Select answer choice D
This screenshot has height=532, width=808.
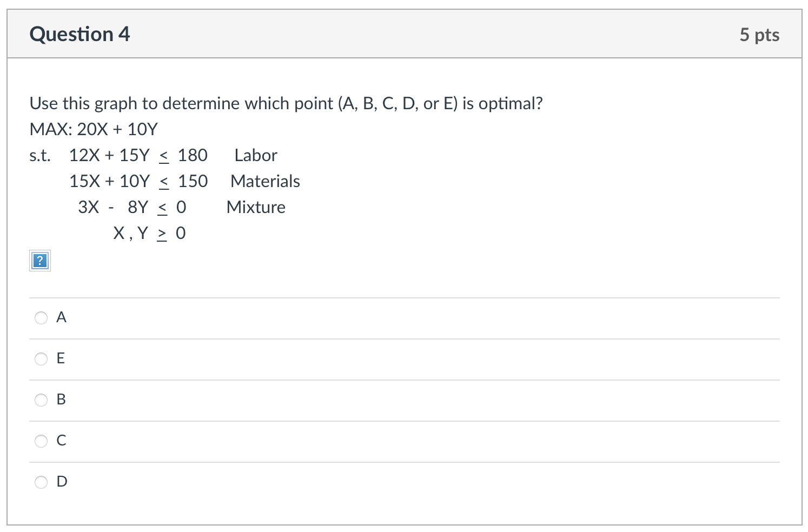tap(41, 482)
